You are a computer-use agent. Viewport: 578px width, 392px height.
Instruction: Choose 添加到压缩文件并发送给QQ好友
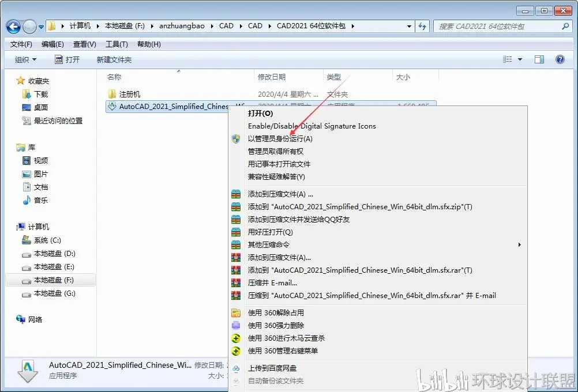point(299,220)
